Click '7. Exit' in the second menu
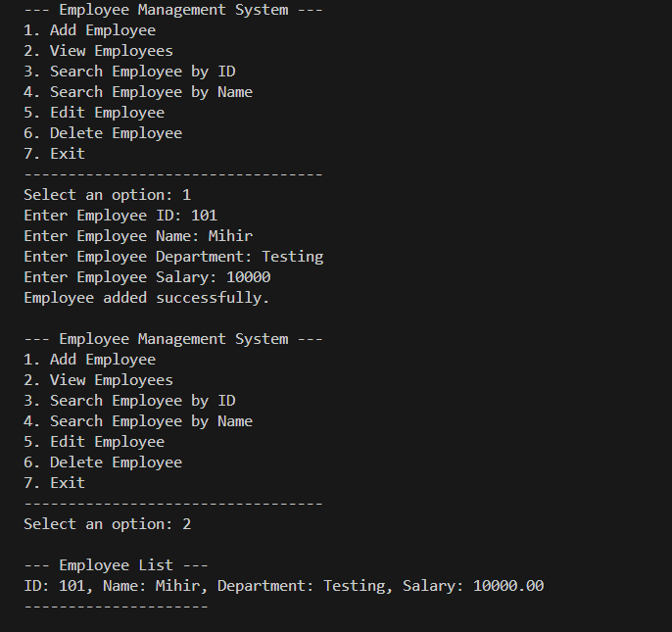The width and height of the screenshot is (672, 632). [x=54, y=483]
